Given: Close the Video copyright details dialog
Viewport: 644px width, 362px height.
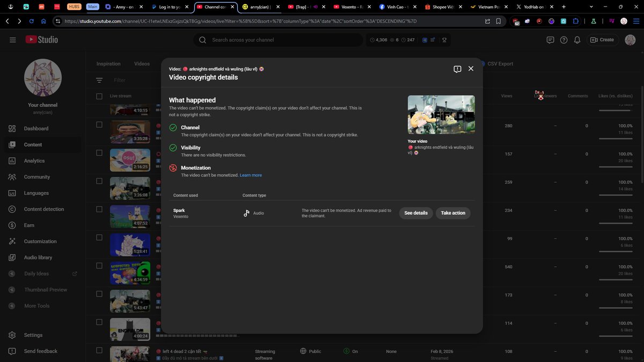Looking at the screenshot, I should (471, 69).
